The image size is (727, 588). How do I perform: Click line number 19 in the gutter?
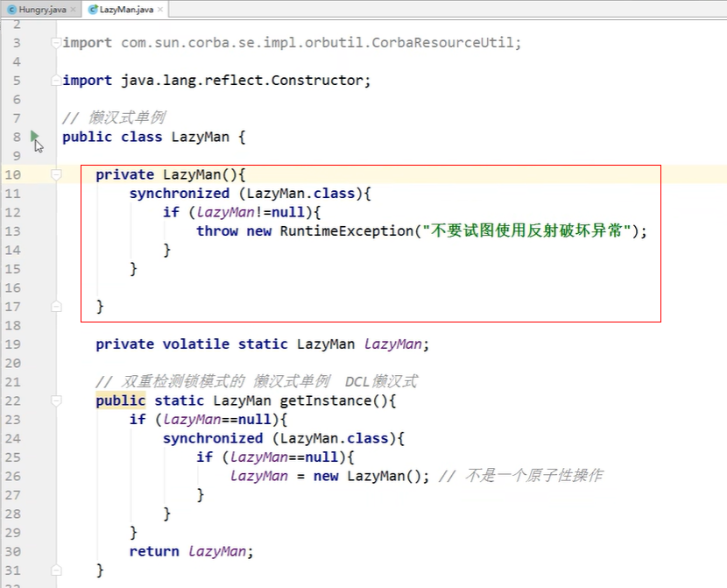click(x=13, y=344)
